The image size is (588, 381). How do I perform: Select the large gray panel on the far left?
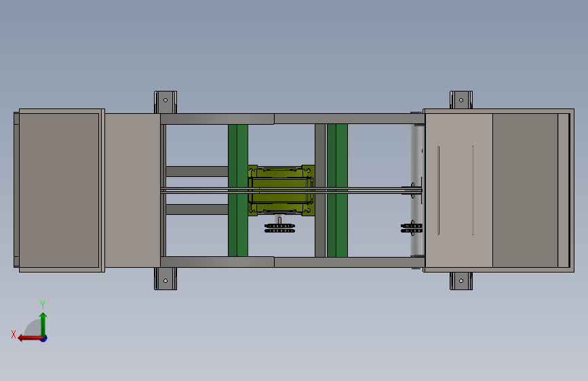[x=59, y=190]
